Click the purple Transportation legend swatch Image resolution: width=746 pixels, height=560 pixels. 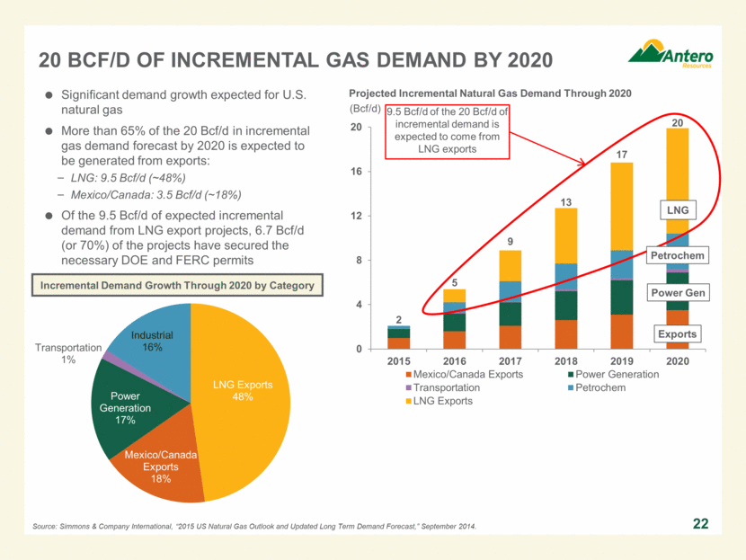tap(408, 387)
